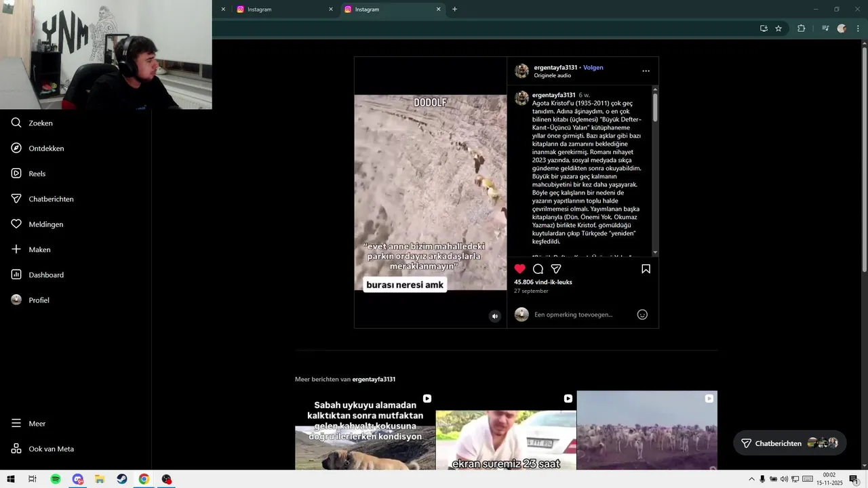Open ergentayfa3131 in Meer berichten van
The height and width of the screenshot is (488, 868).
[x=374, y=380]
